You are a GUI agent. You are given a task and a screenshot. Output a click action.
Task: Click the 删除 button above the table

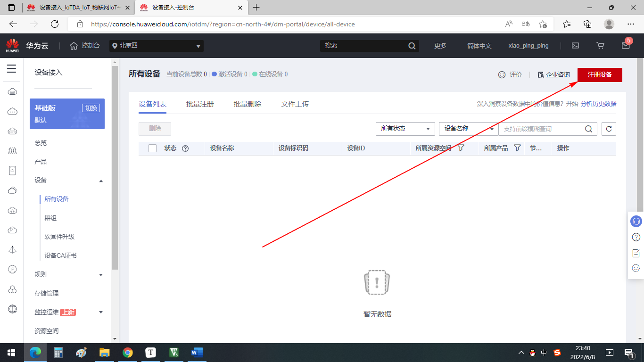pyautogui.click(x=155, y=129)
